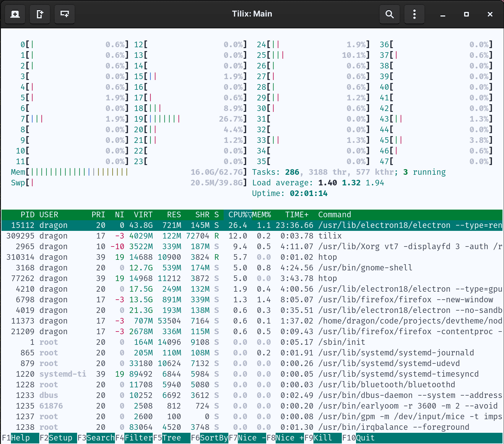Click the CPU 19 usage meter
This screenshot has height=444, width=504.
pos(190,119)
